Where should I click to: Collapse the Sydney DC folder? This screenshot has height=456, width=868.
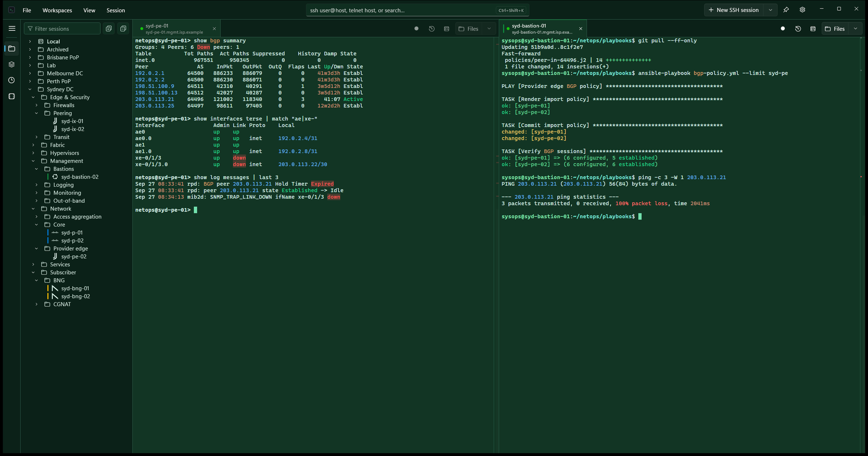point(30,90)
